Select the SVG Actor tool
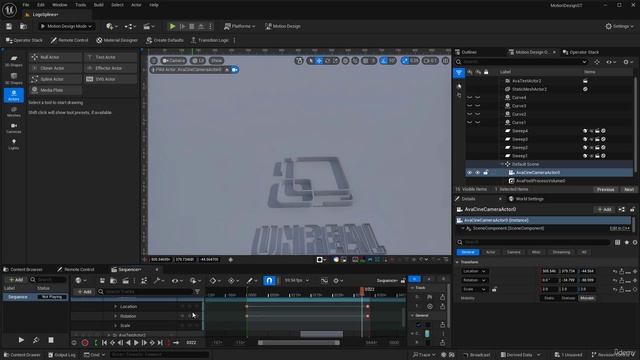The image size is (640, 360). 110,79
